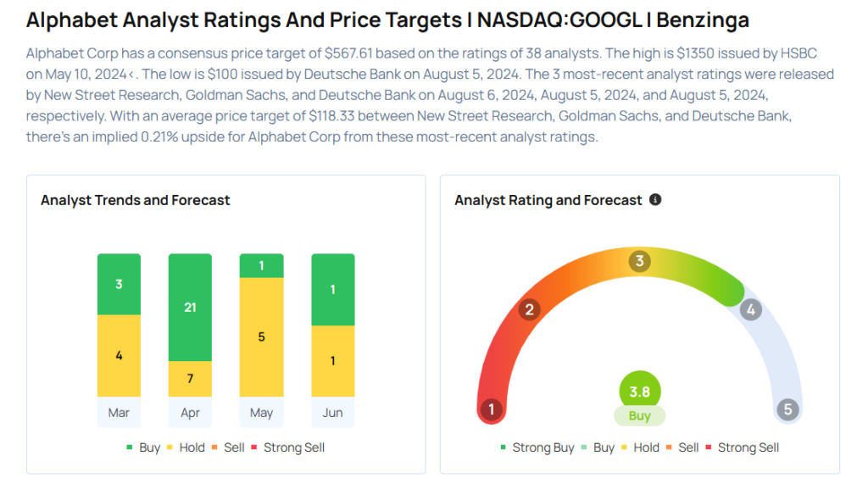Screen dimensions: 868x478
Task: Click the yellow 5 Hold segment in May
Action: pos(261,337)
